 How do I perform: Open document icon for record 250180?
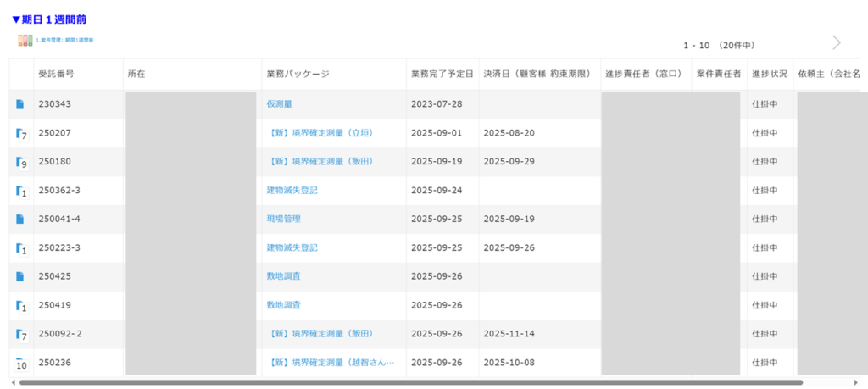click(x=21, y=162)
